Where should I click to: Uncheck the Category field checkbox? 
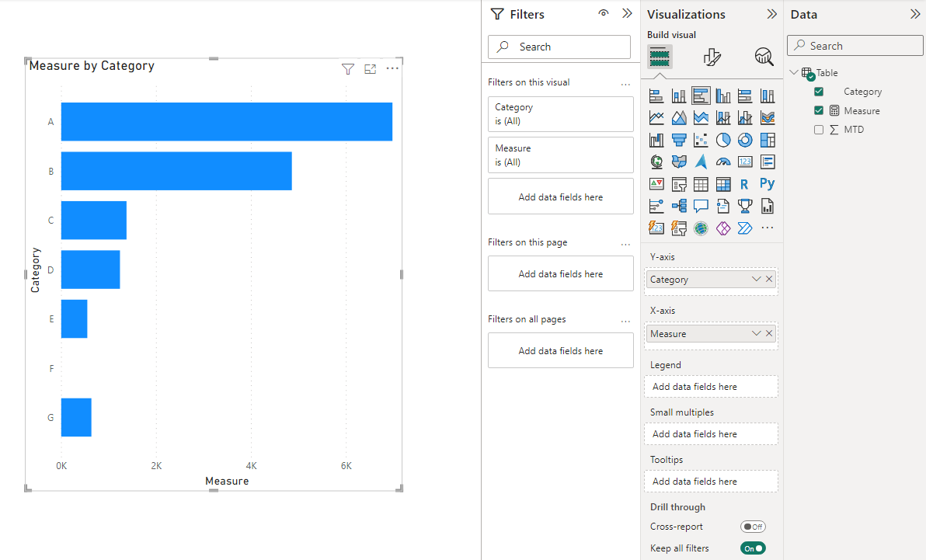tap(819, 92)
